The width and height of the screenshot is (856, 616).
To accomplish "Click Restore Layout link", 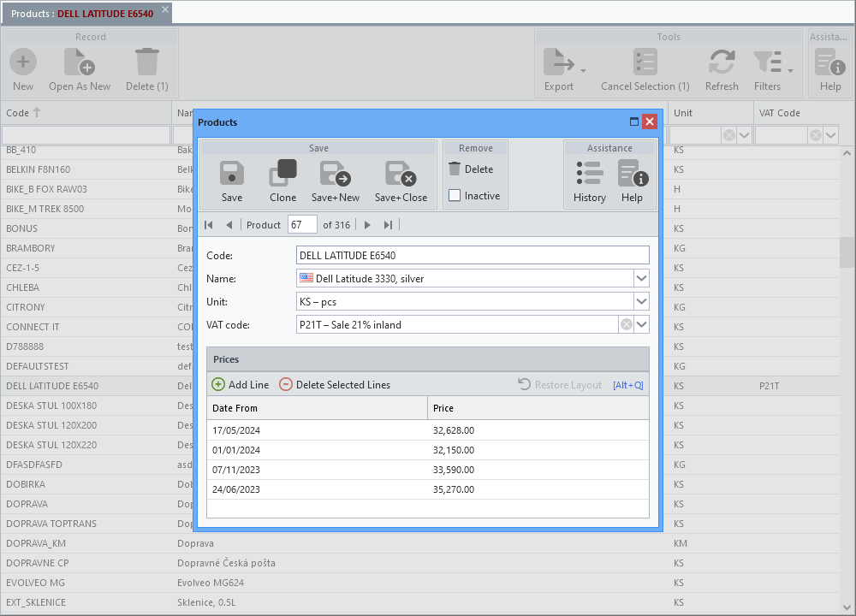I will point(568,385).
